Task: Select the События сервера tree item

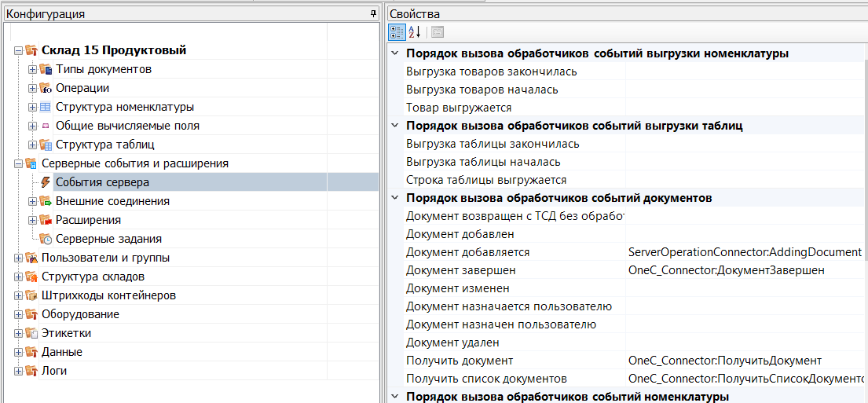Action: point(102,182)
